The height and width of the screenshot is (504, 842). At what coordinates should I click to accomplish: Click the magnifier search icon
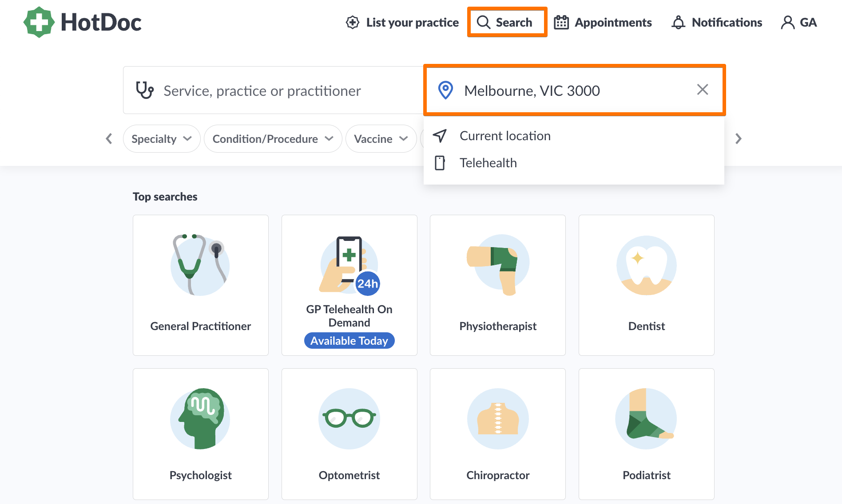[484, 22]
